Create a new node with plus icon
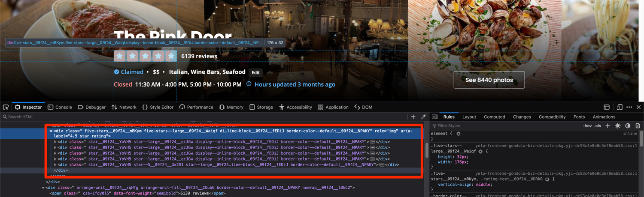The height and width of the screenshot is (197, 644). point(413,117)
